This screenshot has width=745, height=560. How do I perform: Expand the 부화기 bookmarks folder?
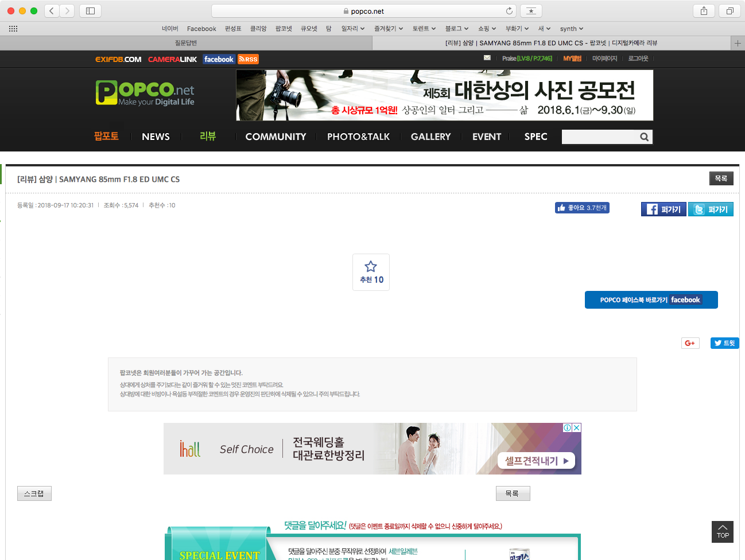[517, 29]
